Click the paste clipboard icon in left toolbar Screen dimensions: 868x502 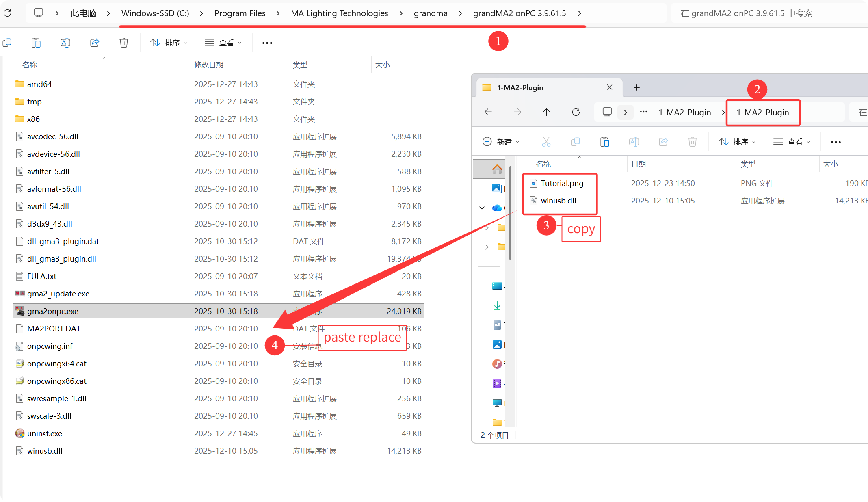click(x=36, y=43)
